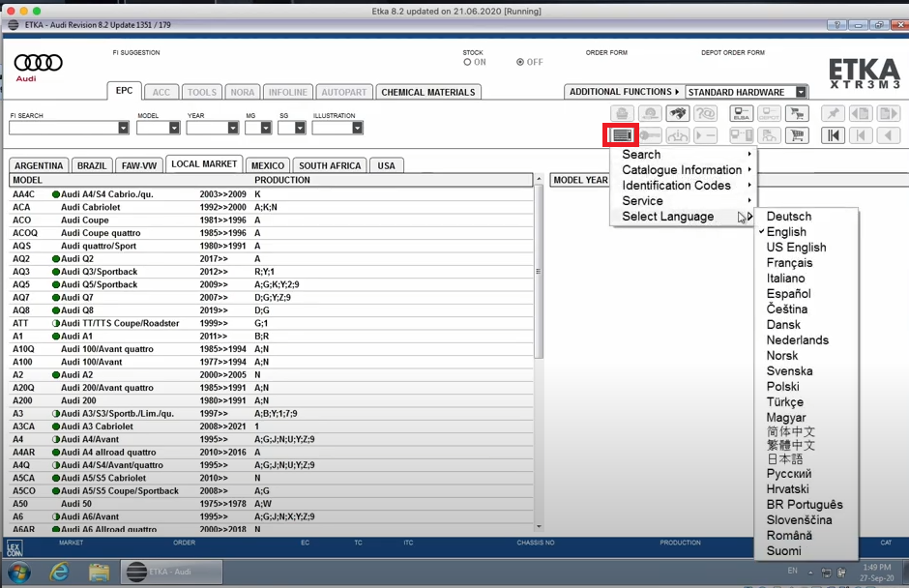Select the Audi A3 Cabriolet row
The image size is (909, 588).
coord(272,426)
